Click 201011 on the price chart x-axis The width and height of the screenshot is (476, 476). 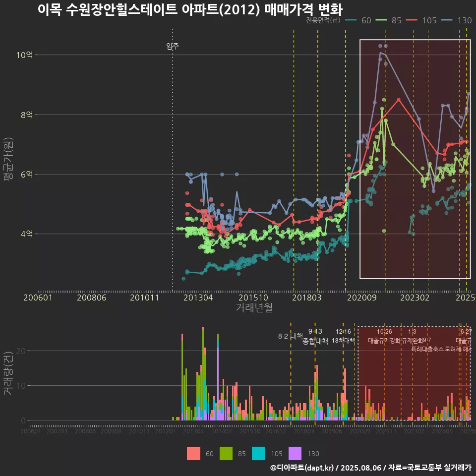pos(144,297)
